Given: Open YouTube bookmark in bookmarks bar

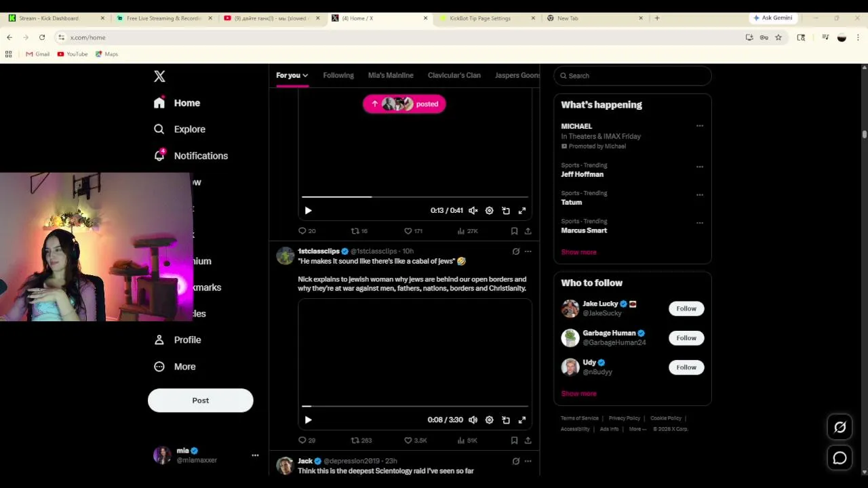Looking at the screenshot, I should (x=73, y=54).
